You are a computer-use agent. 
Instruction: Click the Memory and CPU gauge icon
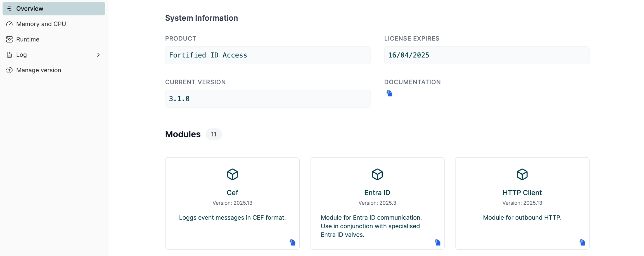pos(10,24)
